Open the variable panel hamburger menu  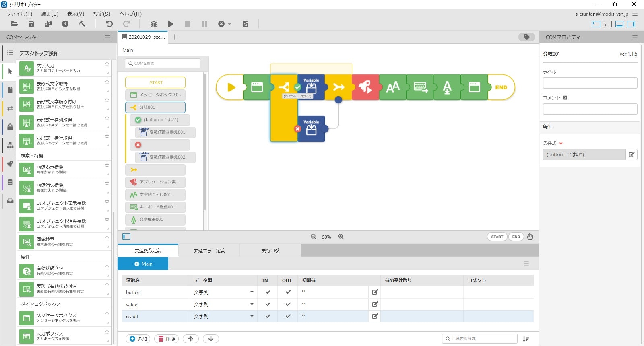tap(526, 264)
